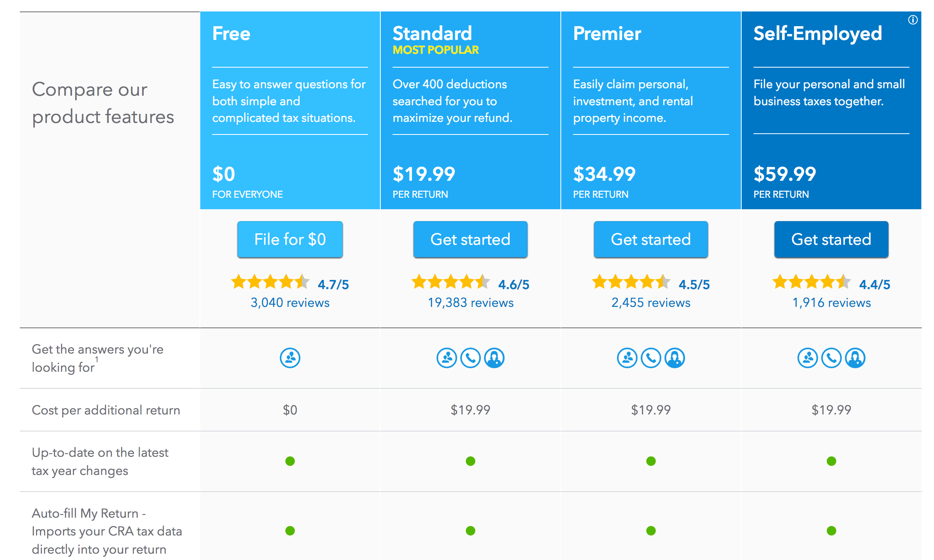This screenshot has height=560, width=934.
Task: Click the phone support icon under Standard
Action: [471, 358]
